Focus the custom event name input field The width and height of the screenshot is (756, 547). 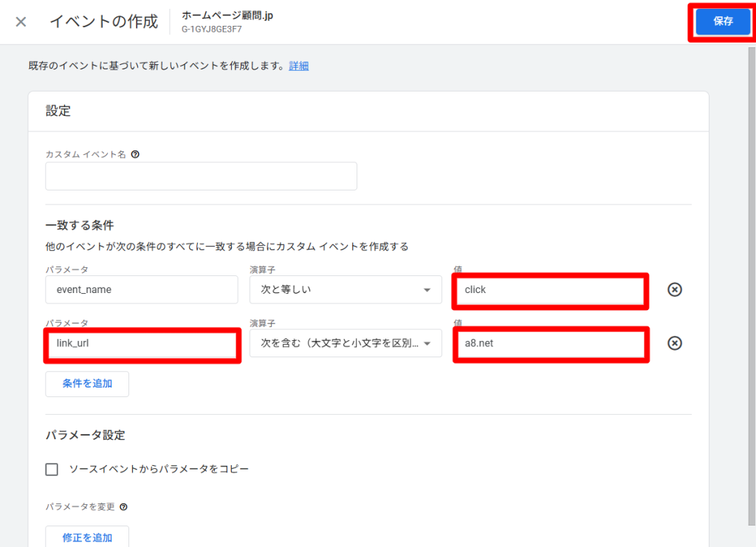201,176
